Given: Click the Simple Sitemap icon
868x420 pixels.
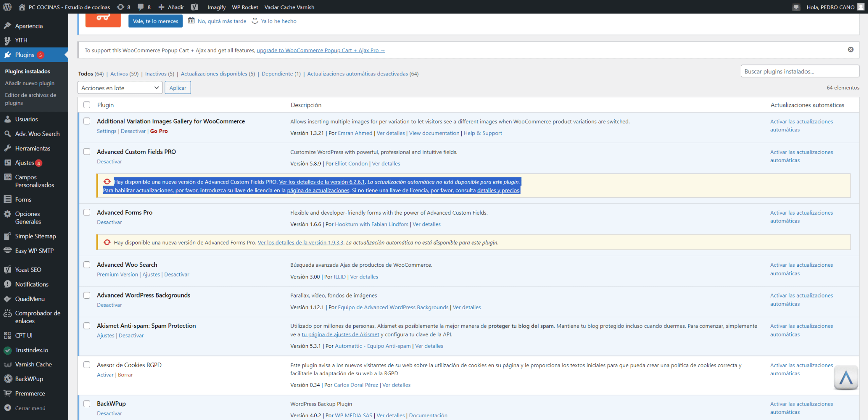Looking at the screenshot, I should pos(7,236).
